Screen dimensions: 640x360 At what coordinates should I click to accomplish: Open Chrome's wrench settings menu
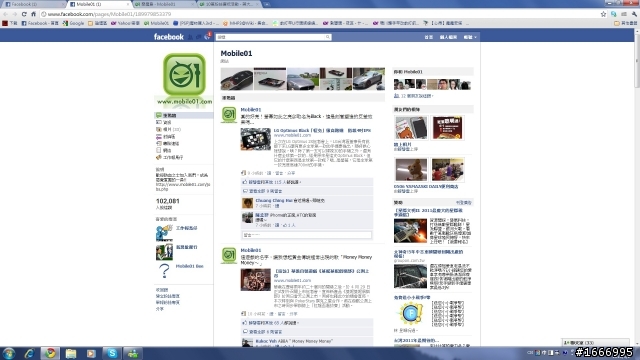point(634,14)
